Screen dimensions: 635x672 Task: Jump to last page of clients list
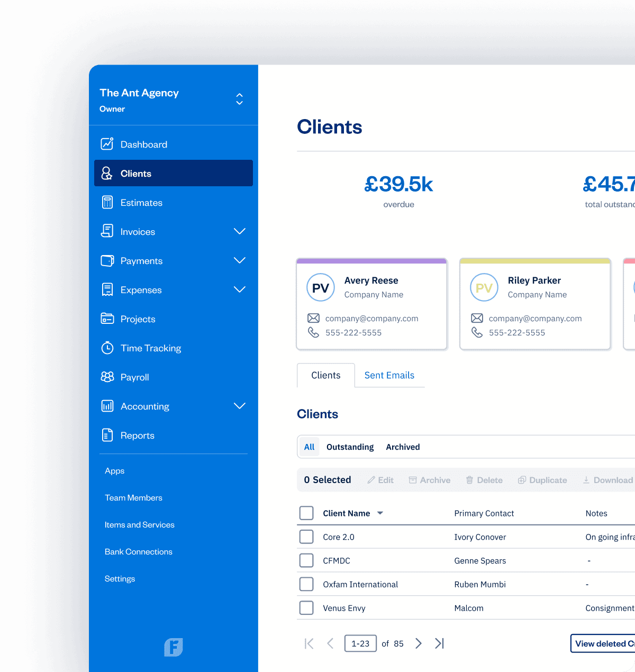439,643
